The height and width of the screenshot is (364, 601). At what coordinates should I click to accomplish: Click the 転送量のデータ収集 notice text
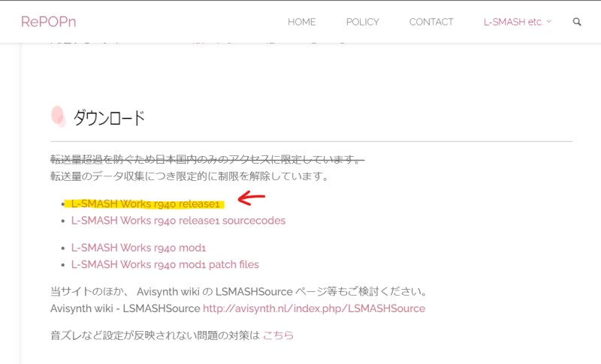190,176
